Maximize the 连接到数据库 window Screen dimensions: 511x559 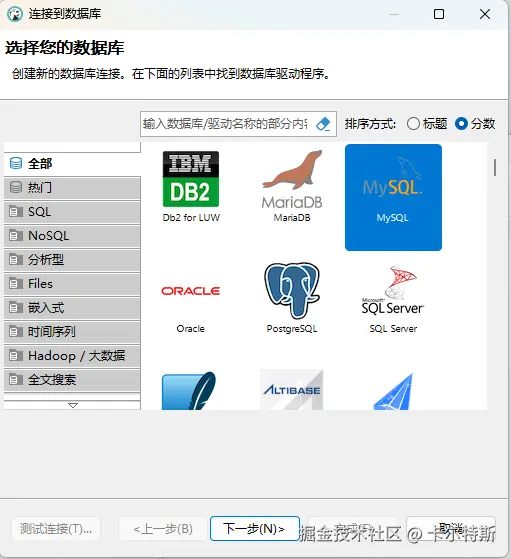(439, 14)
